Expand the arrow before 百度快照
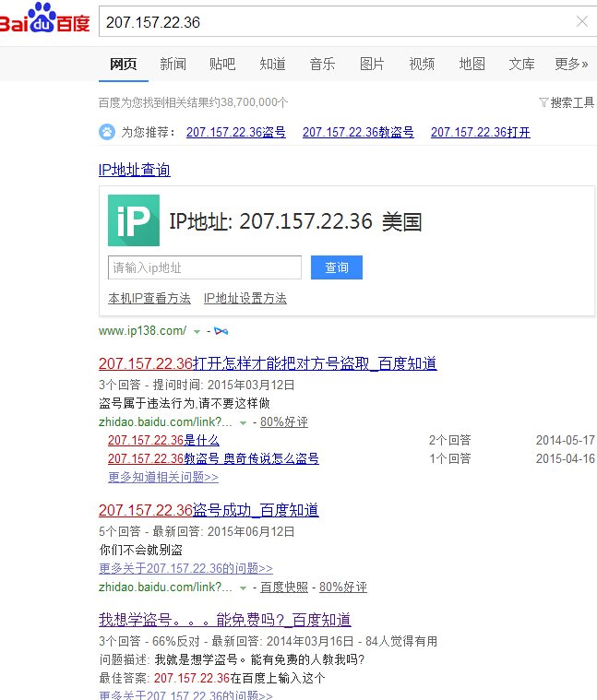Screen dimensions: 597x700 [243, 587]
